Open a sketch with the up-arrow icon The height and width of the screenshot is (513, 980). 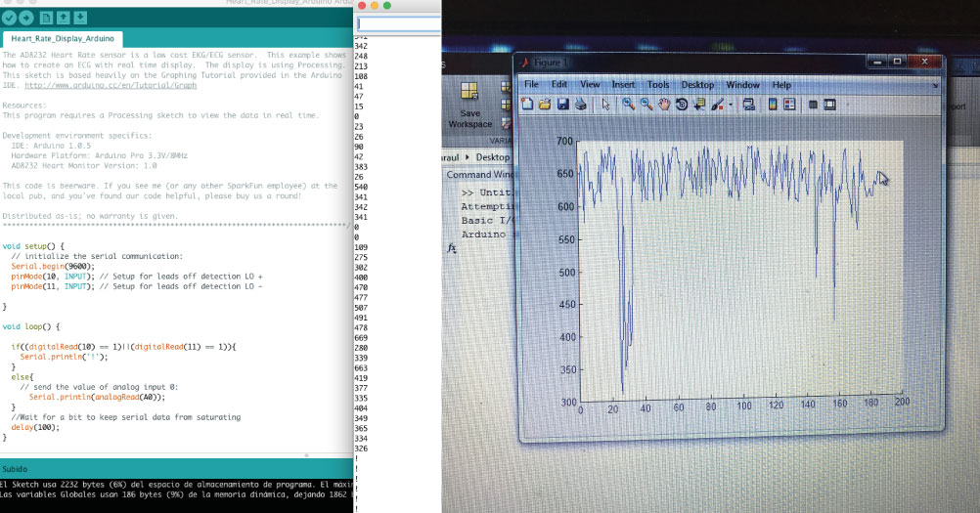coord(64,19)
